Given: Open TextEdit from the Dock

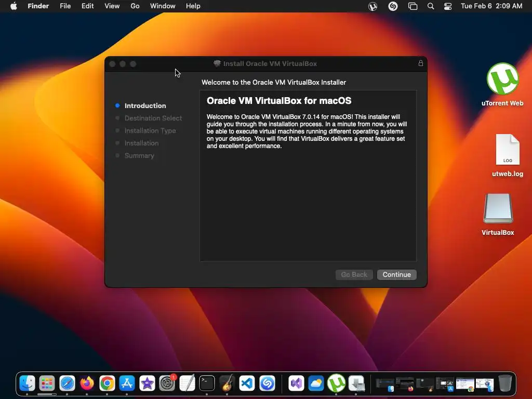Looking at the screenshot, I should pos(187,383).
